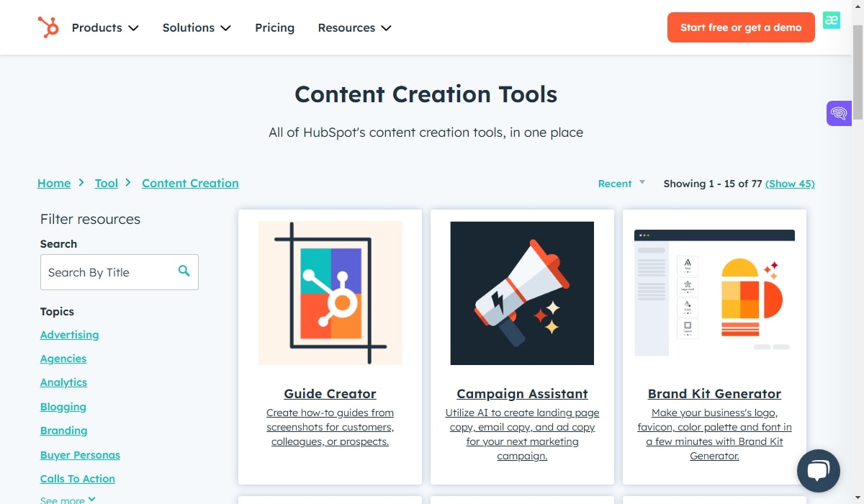Click the teal extension icon top right

pyautogui.click(x=832, y=20)
